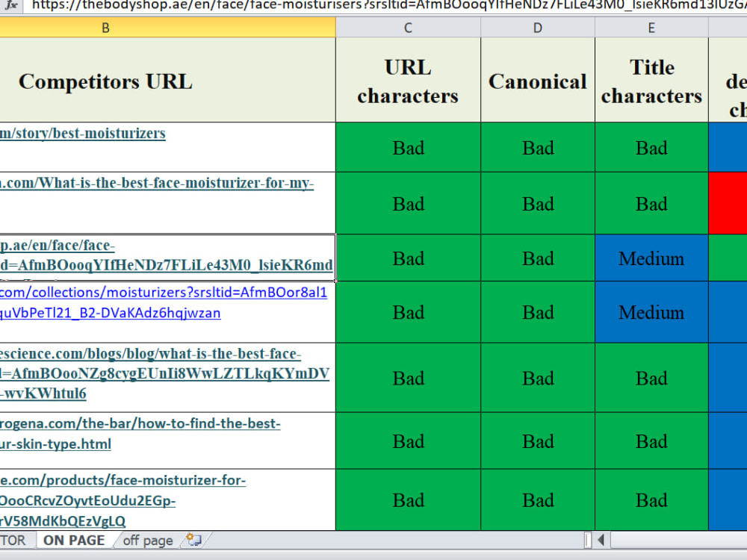Screen dimensions: 747x560
Task: Select Title characters Bad cell in best-moisturizers row
Action: pyautogui.click(x=651, y=147)
